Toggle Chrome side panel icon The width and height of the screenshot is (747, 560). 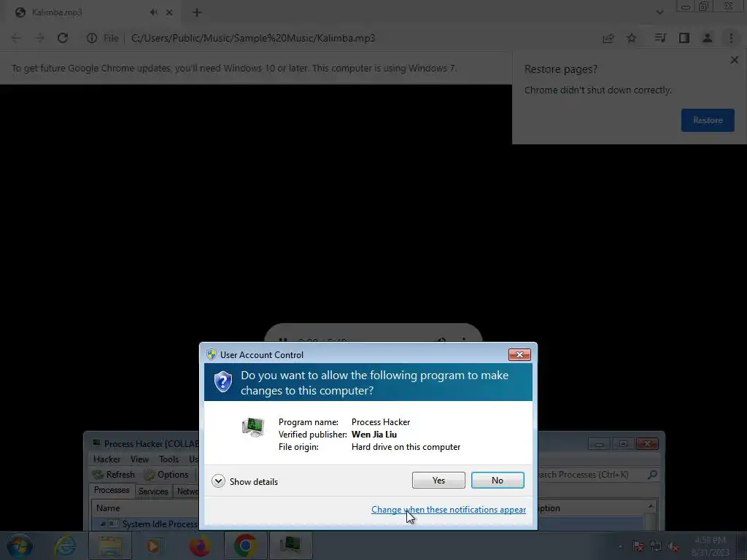point(684,38)
